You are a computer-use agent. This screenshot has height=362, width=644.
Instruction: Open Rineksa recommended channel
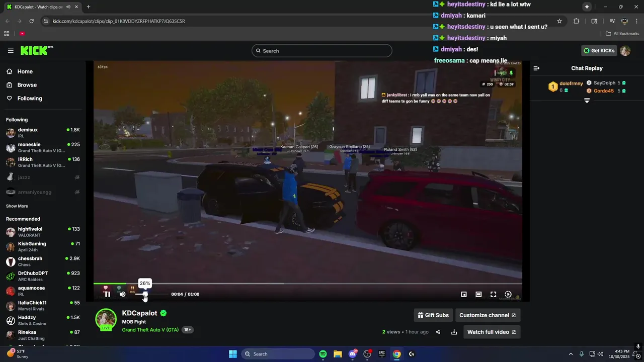(42, 335)
